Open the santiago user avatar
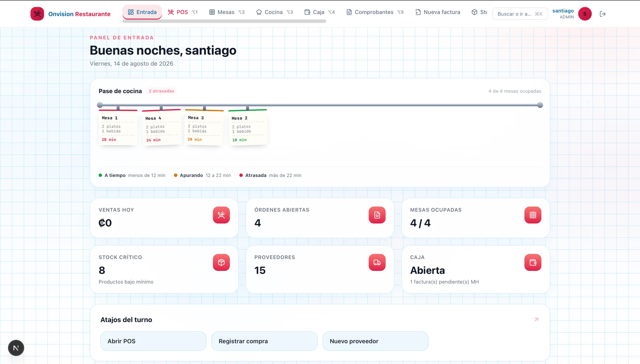This screenshot has height=364, width=640. [x=585, y=14]
